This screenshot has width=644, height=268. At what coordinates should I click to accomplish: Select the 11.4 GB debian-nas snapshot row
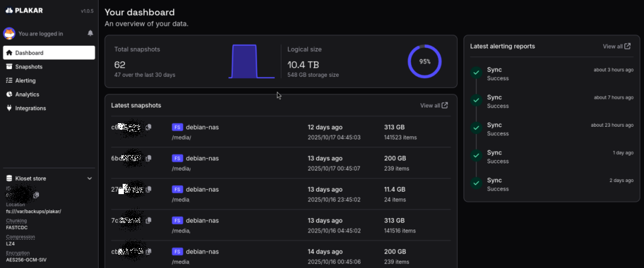tap(281, 193)
